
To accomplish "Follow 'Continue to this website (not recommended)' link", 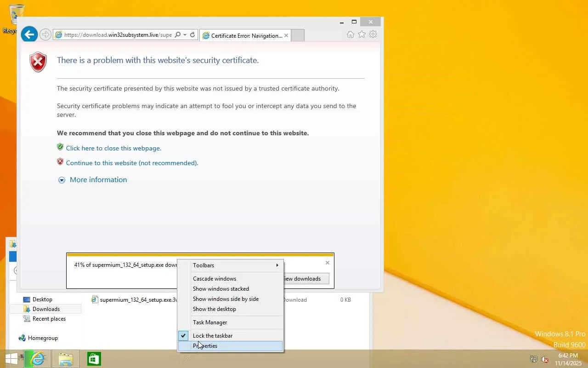I will click(x=132, y=163).
